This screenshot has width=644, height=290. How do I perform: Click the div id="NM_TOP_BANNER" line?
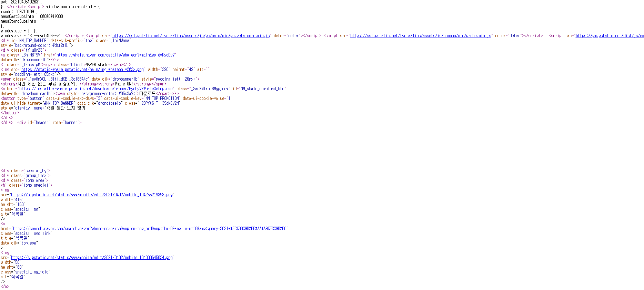pos(66,41)
